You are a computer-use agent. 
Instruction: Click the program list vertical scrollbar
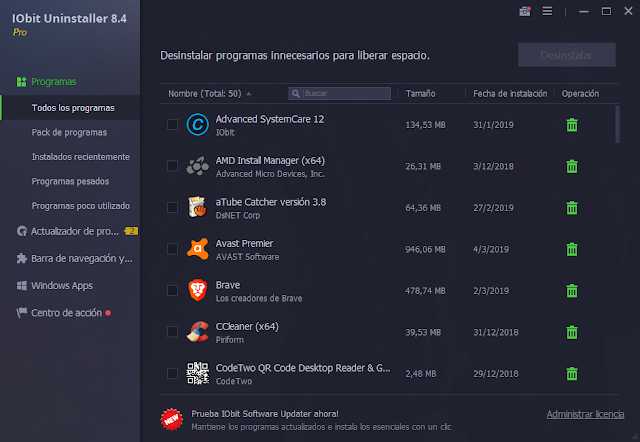(x=617, y=124)
